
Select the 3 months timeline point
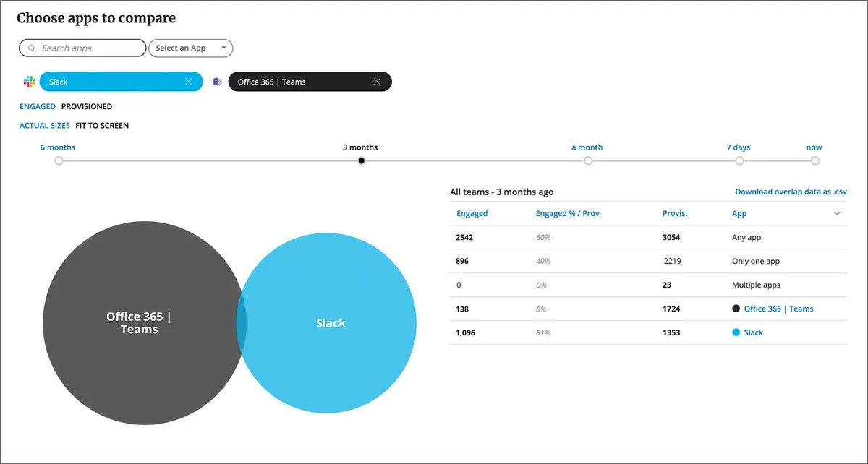[362, 160]
